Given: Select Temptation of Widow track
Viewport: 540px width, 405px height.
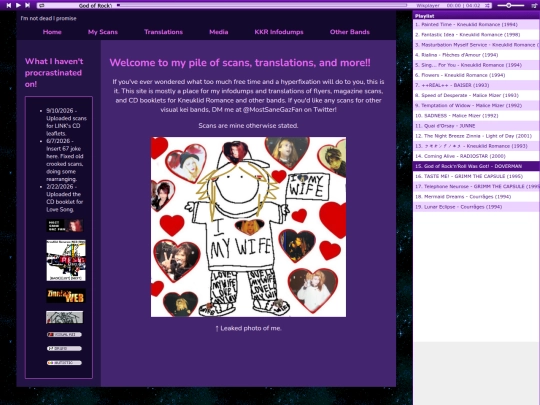Looking at the screenshot, I should (x=476, y=106).
